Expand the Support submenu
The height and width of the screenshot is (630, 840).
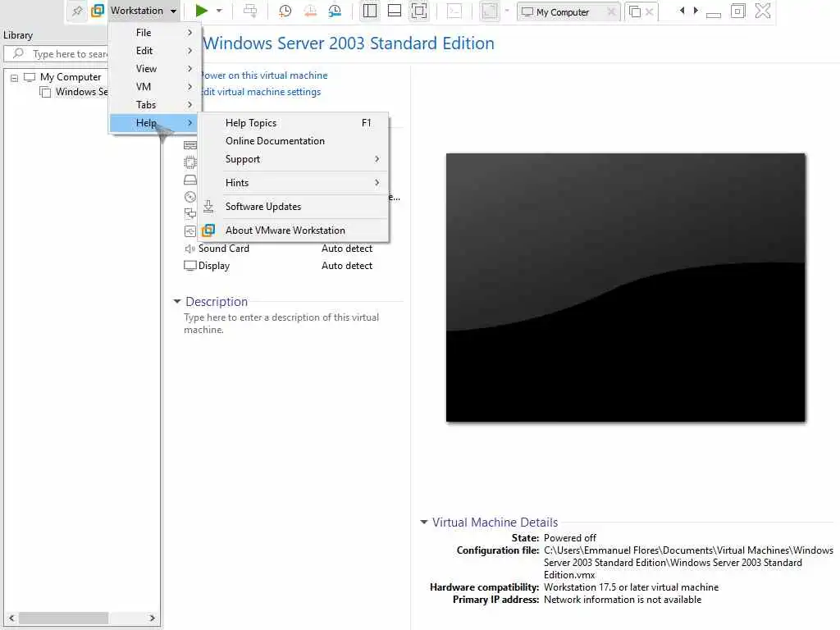[x=294, y=159]
